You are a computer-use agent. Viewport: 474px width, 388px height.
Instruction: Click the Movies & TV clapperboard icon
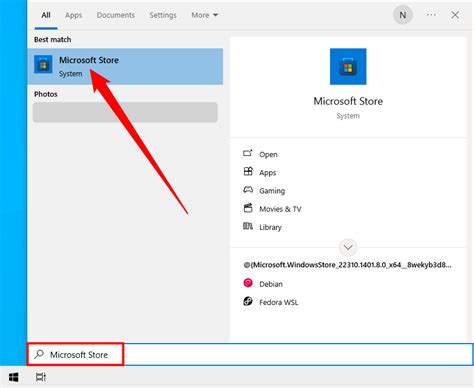click(248, 208)
